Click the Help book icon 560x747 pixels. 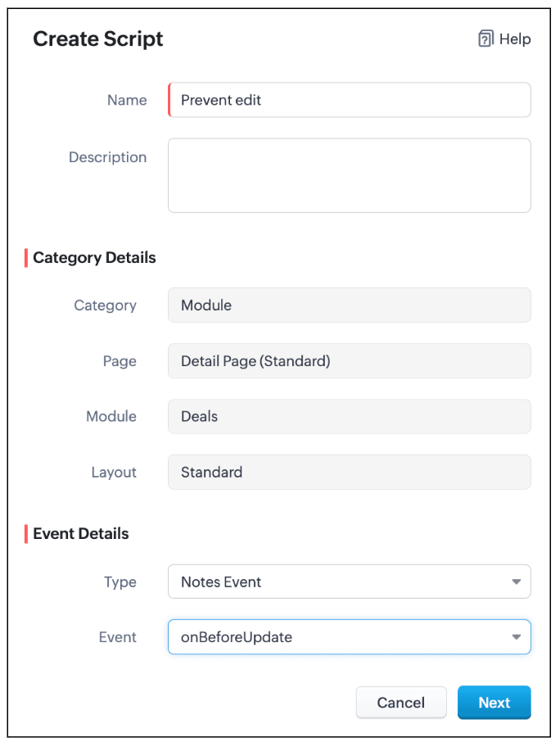485,39
